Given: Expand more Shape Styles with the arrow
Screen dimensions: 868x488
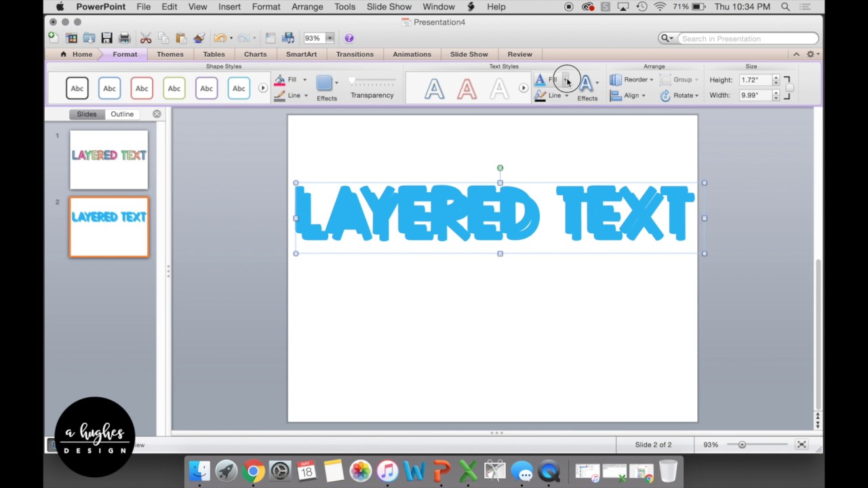Looking at the screenshot, I should coord(262,87).
